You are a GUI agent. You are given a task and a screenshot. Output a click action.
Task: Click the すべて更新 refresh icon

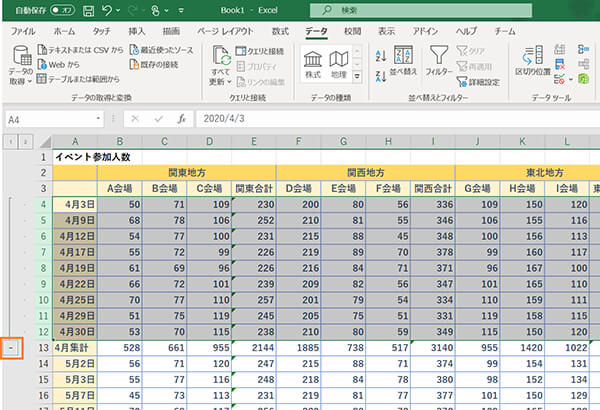[x=221, y=56]
